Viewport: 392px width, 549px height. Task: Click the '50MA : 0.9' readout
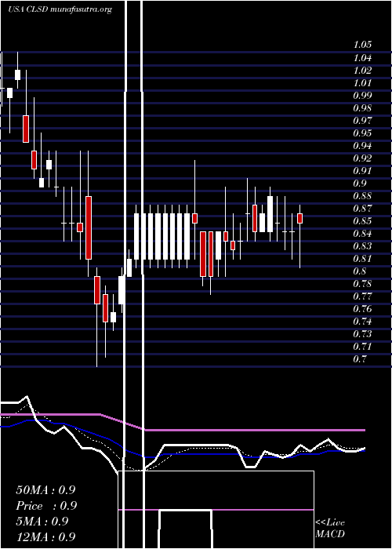click(45, 490)
